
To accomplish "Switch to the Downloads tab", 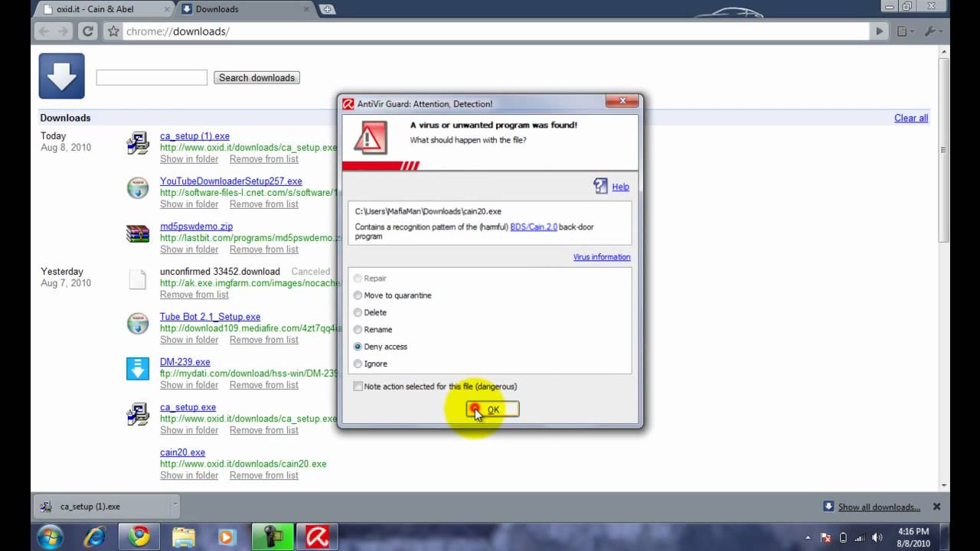I will coord(247,9).
